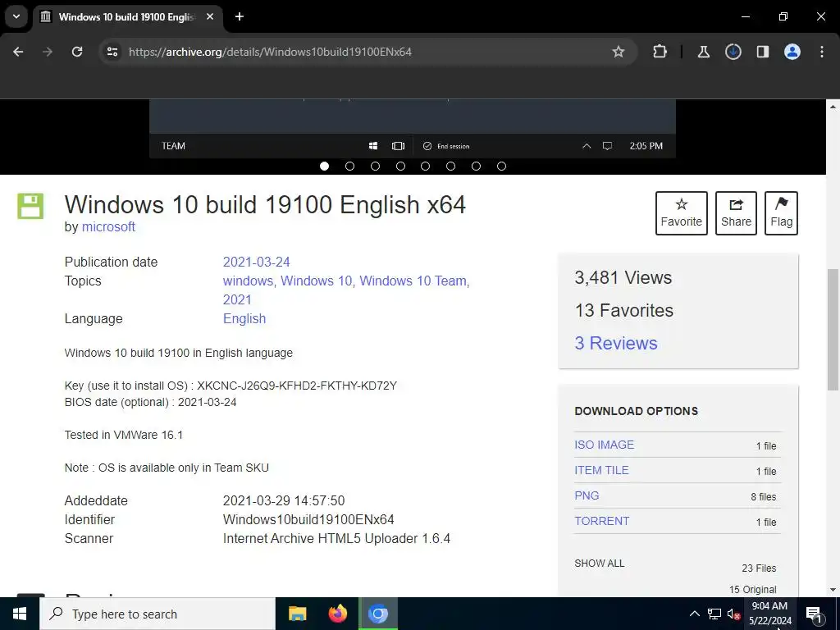Select the second carousel dot
The image size is (840, 630).
(349, 166)
